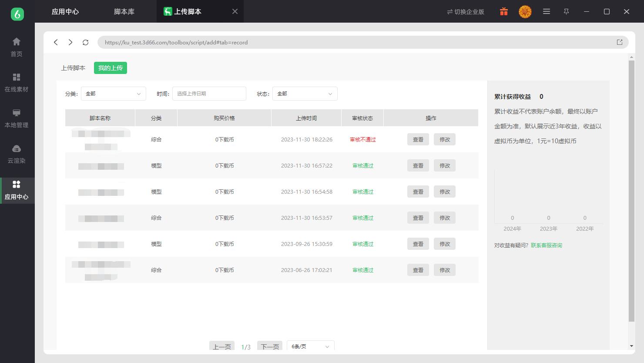Open the 上传脚本 page tab
644x363 pixels.
pyautogui.click(x=73, y=68)
